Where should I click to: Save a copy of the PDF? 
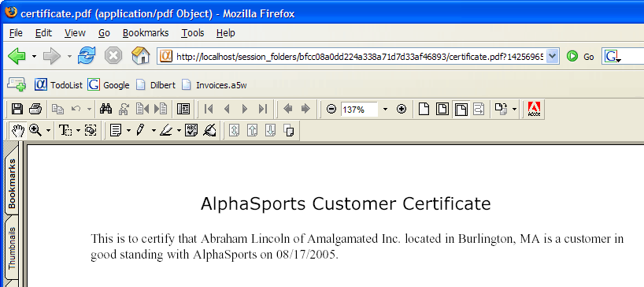point(17,109)
